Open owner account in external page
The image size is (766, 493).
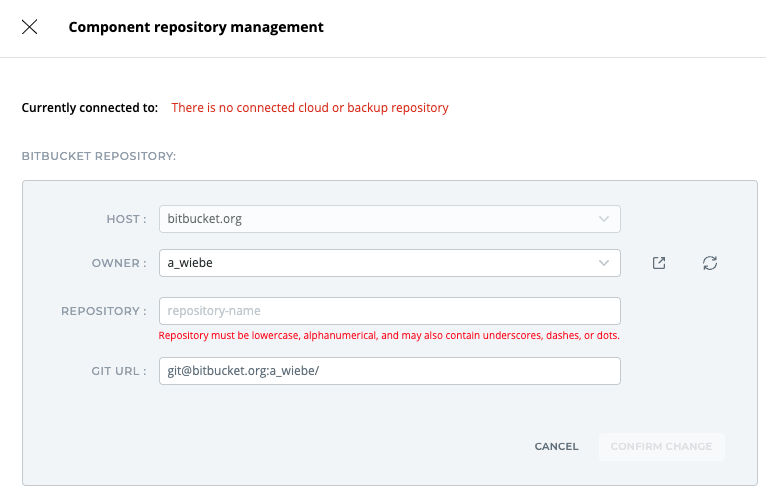pyautogui.click(x=659, y=263)
